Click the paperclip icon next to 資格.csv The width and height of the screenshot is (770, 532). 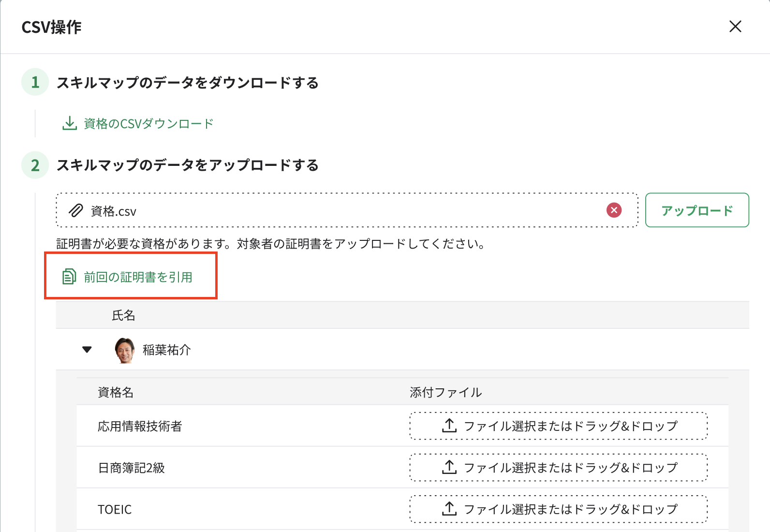[x=75, y=210]
